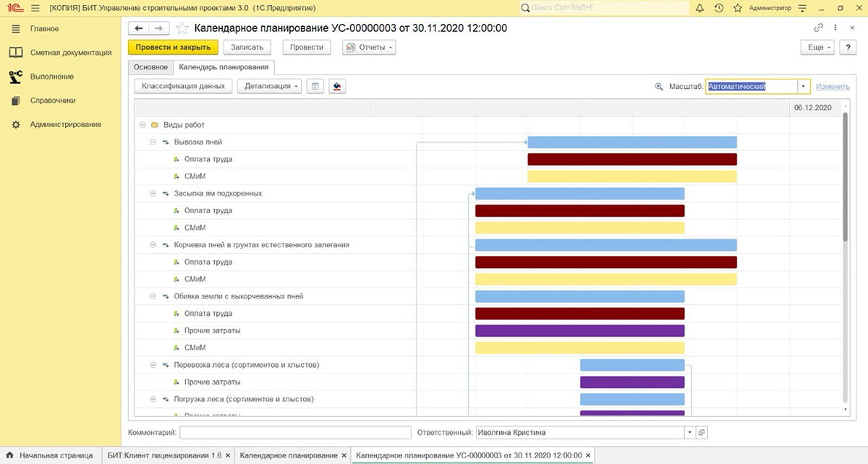Open the Еще menu
868x464 pixels.
[817, 47]
